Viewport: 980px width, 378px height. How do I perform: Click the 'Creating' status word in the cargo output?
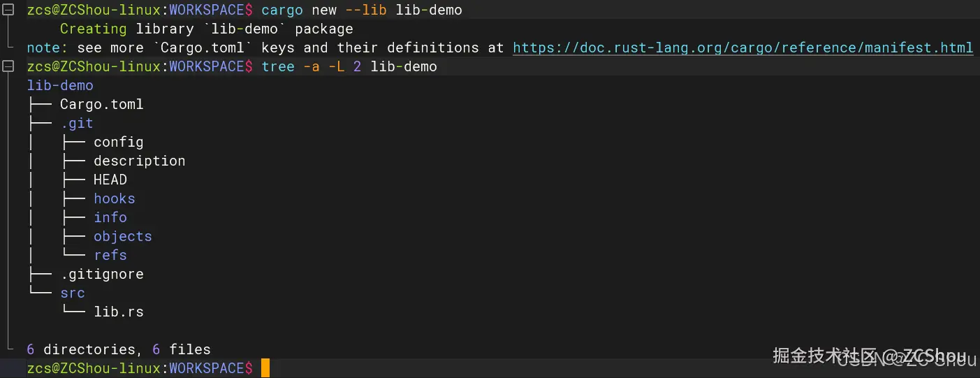[94, 29]
